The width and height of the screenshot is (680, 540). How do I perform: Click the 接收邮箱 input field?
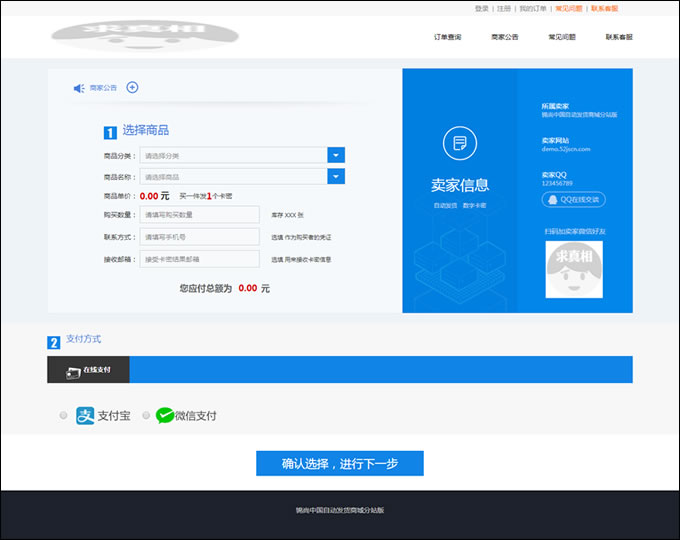(x=199, y=259)
